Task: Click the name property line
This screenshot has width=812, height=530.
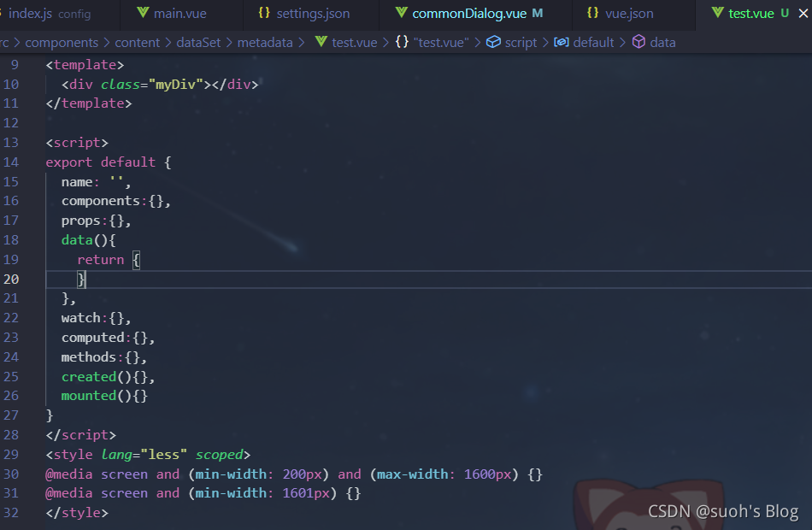Action: [x=96, y=182]
